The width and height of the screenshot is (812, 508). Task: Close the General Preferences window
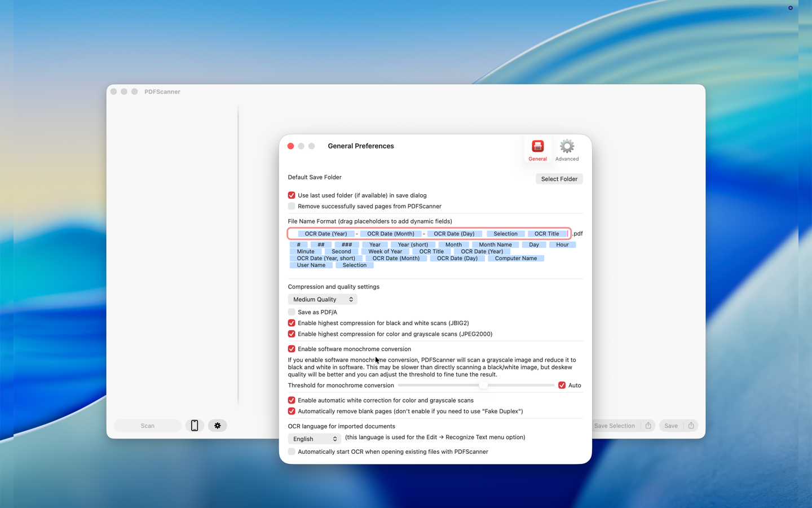291,146
